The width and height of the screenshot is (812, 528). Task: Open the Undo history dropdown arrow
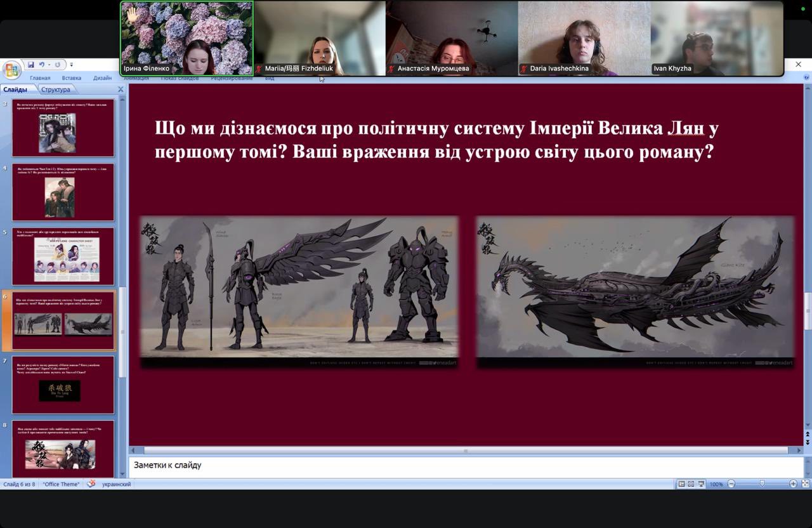[x=49, y=65]
